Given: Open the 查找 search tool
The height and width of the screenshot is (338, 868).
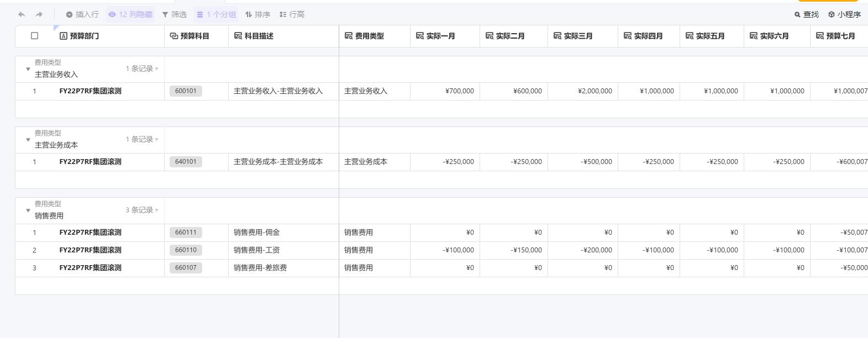Looking at the screenshot, I should point(807,14).
